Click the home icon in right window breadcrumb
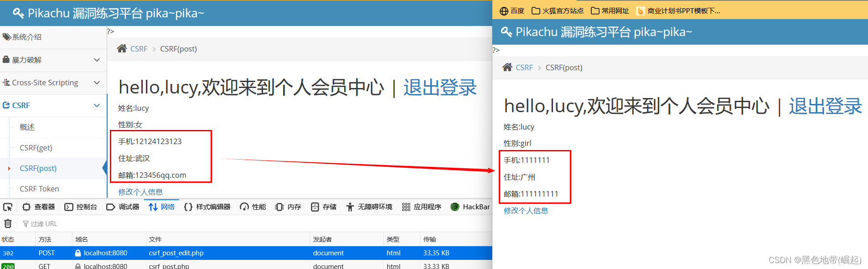868x269 pixels. 507,67
